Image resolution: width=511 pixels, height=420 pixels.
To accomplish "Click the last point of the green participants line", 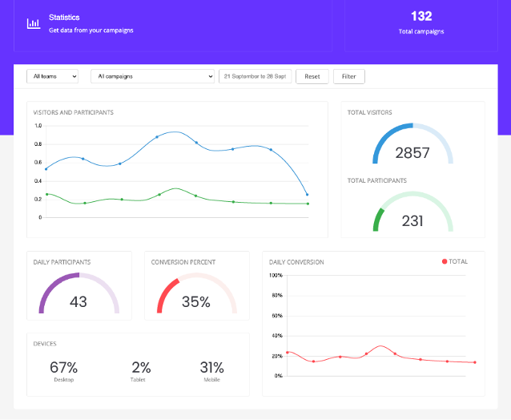I will (x=308, y=204).
